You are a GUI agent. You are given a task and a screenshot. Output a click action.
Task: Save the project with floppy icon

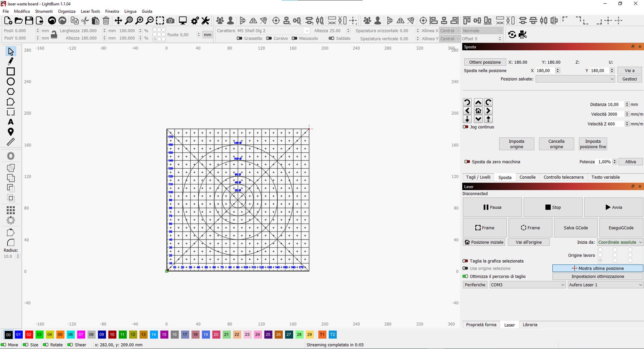point(29,21)
